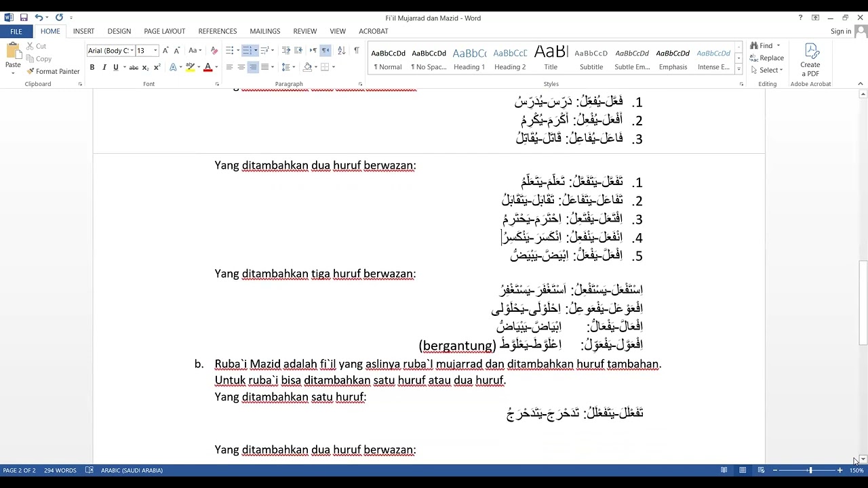This screenshot has height=488, width=868.
Task: Create a PDF with Adobe Acrobat
Action: point(810,60)
